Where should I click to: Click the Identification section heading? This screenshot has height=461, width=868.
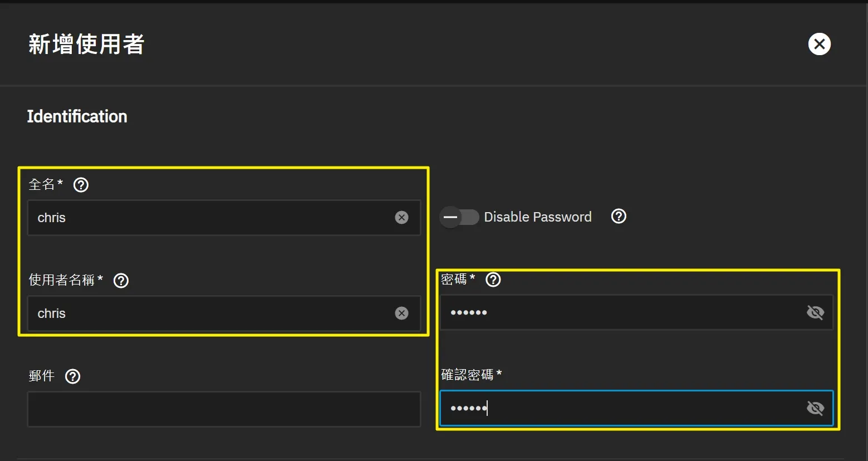(77, 116)
